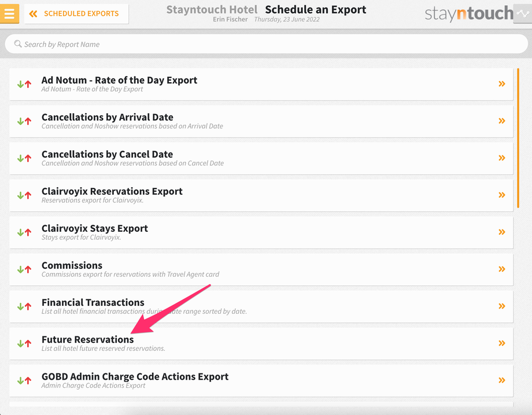
Task: Click the orange vertical scrollbar
Action: point(518,138)
